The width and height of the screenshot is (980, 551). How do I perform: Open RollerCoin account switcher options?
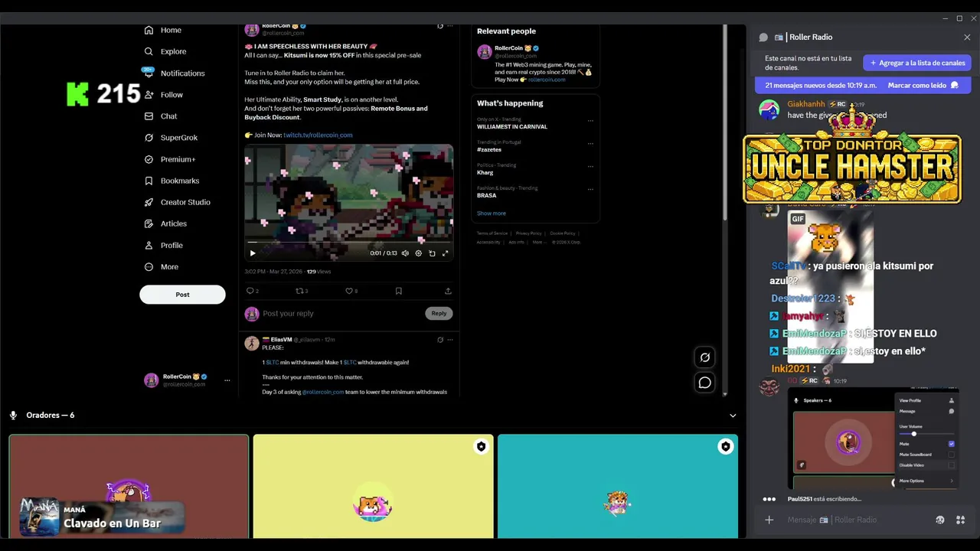(x=227, y=380)
